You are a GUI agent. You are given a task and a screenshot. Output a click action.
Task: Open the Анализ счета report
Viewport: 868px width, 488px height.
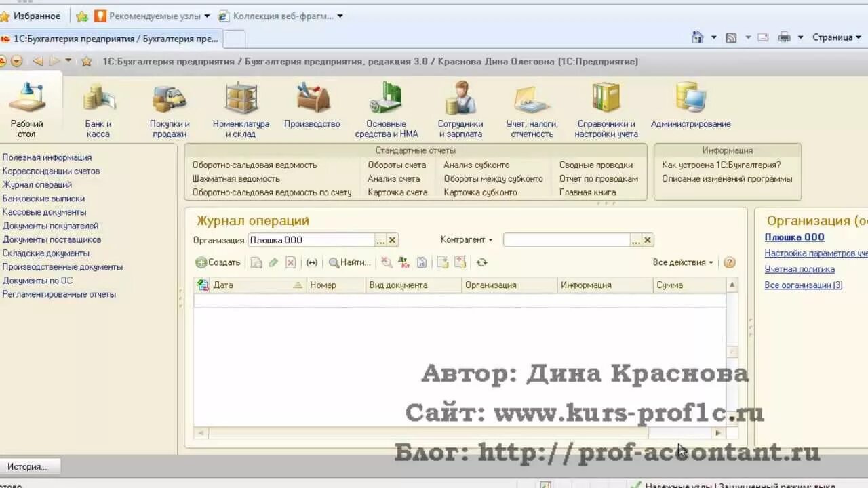394,179
